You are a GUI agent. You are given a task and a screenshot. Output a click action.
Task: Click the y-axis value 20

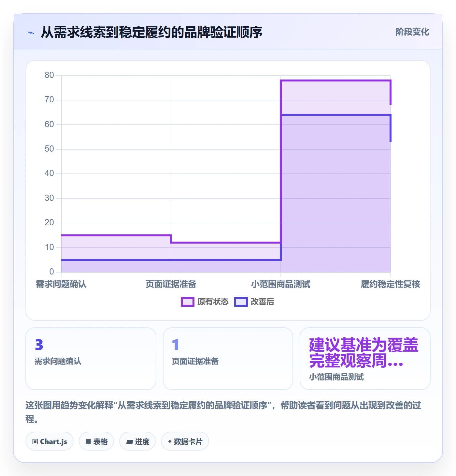pos(49,223)
